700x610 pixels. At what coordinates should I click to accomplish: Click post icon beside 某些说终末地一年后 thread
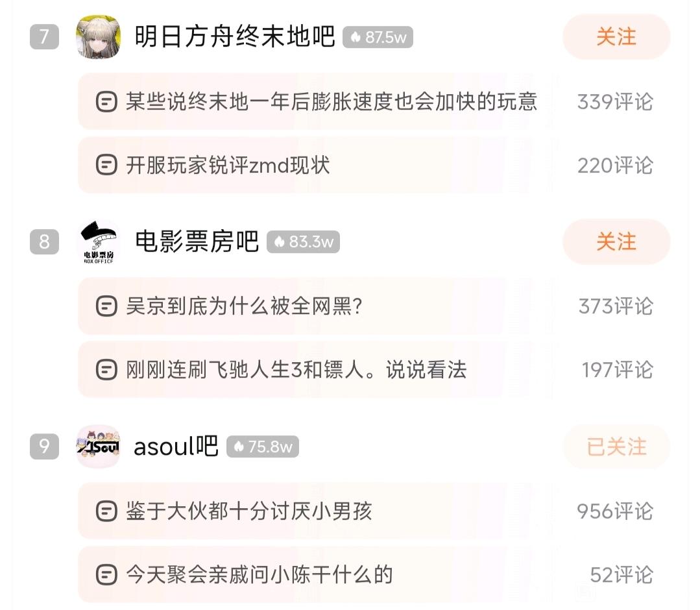106,102
